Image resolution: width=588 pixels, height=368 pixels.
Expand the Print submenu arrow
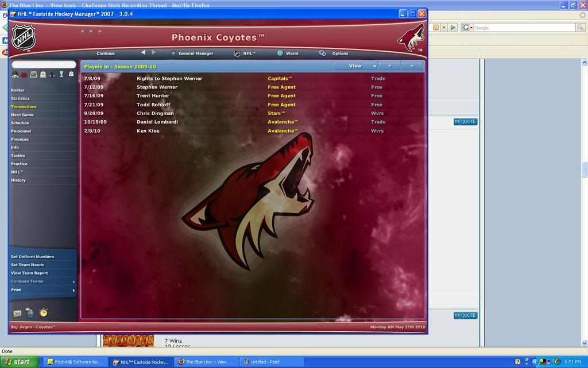pos(73,290)
